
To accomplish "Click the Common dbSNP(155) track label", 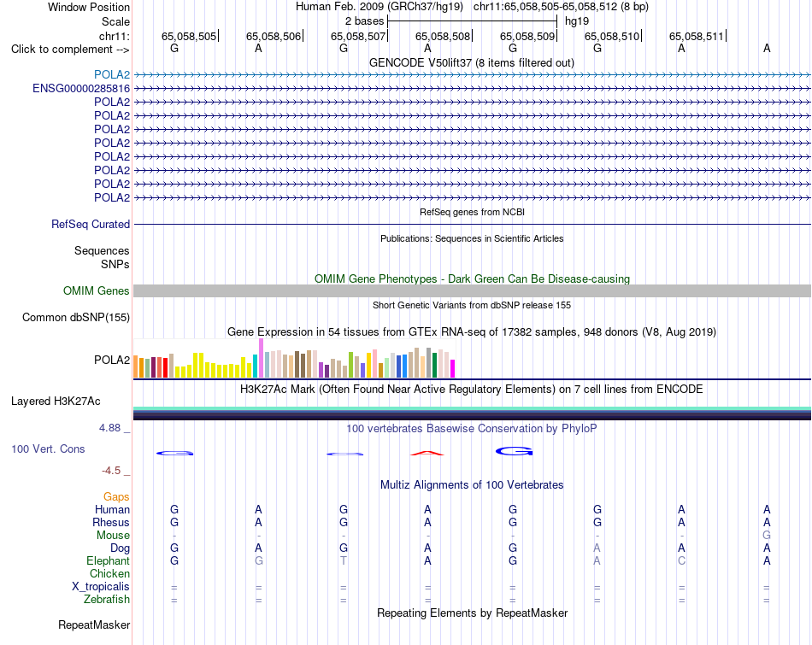I will pos(76,317).
